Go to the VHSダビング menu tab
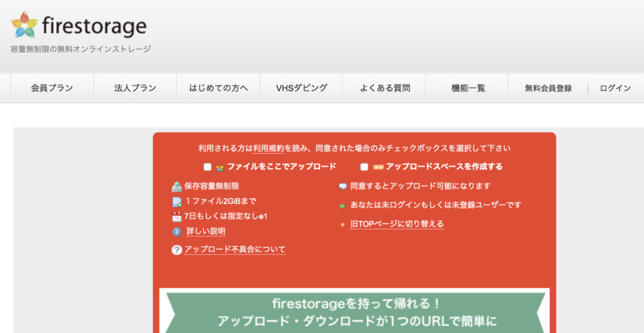 point(301,88)
